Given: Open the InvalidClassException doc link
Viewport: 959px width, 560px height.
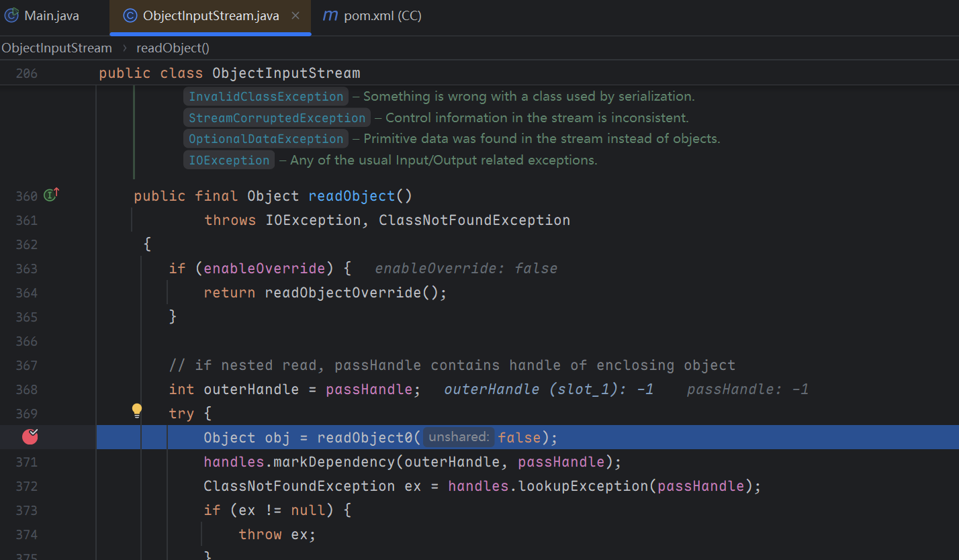Looking at the screenshot, I should click(x=266, y=97).
